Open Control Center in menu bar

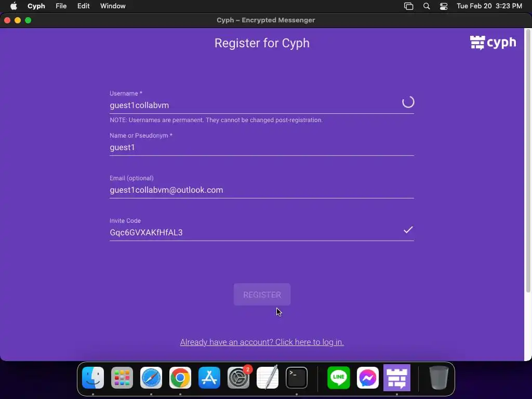pos(444,6)
